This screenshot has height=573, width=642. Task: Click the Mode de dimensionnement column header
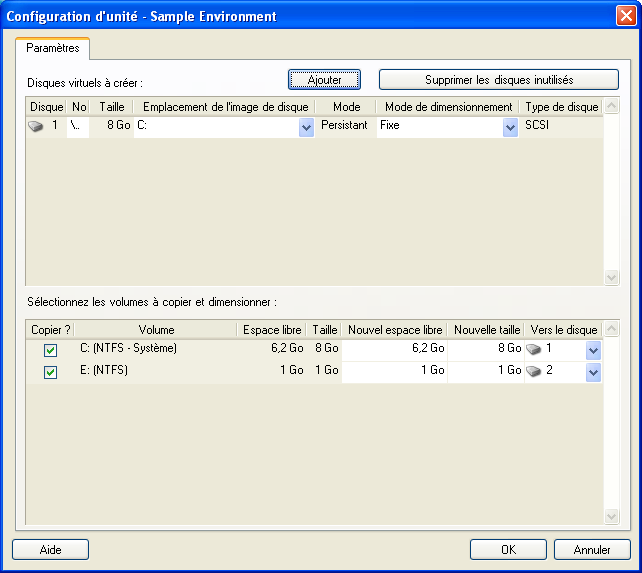[448, 107]
